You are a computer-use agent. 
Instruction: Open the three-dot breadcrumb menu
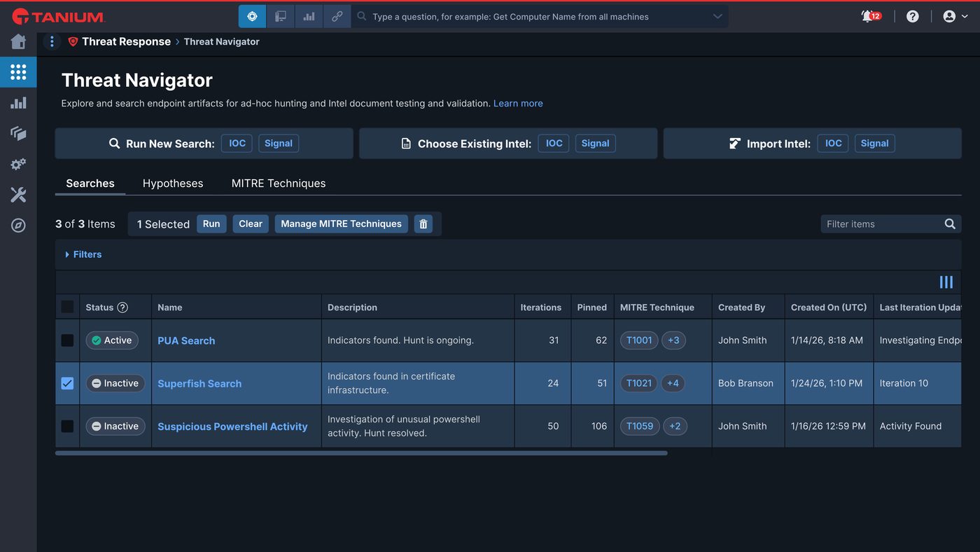(51, 41)
